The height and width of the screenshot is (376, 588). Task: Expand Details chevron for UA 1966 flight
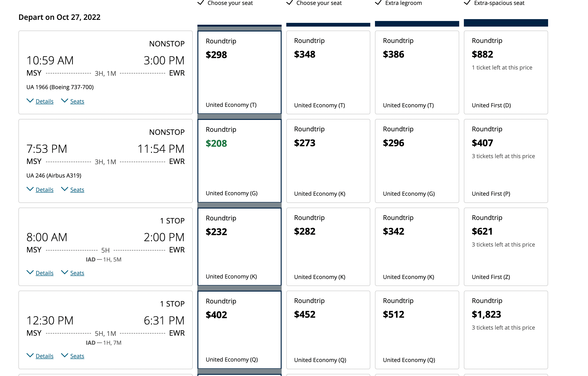point(30,101)
